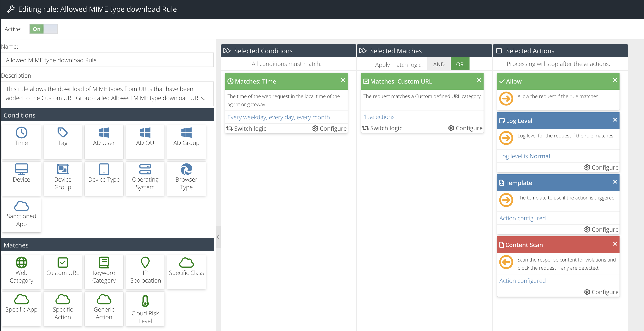Screen dimensions: 644x331
Task: Collapse the left panel with arrow handle
Action: point(218,237)
